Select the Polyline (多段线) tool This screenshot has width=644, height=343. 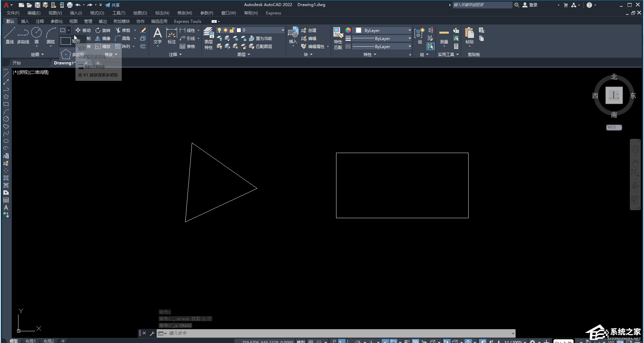[x=23, y=36]
